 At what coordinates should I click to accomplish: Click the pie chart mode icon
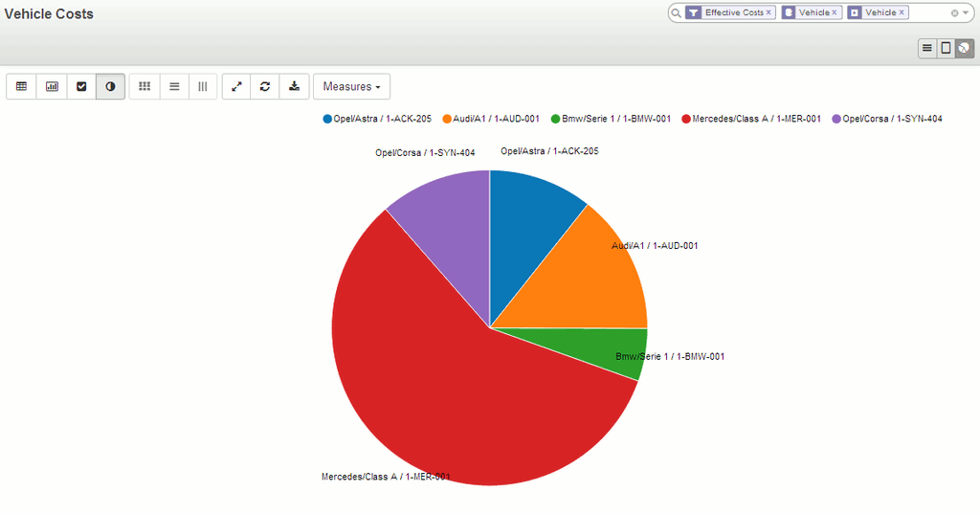(x=110, y=86)
